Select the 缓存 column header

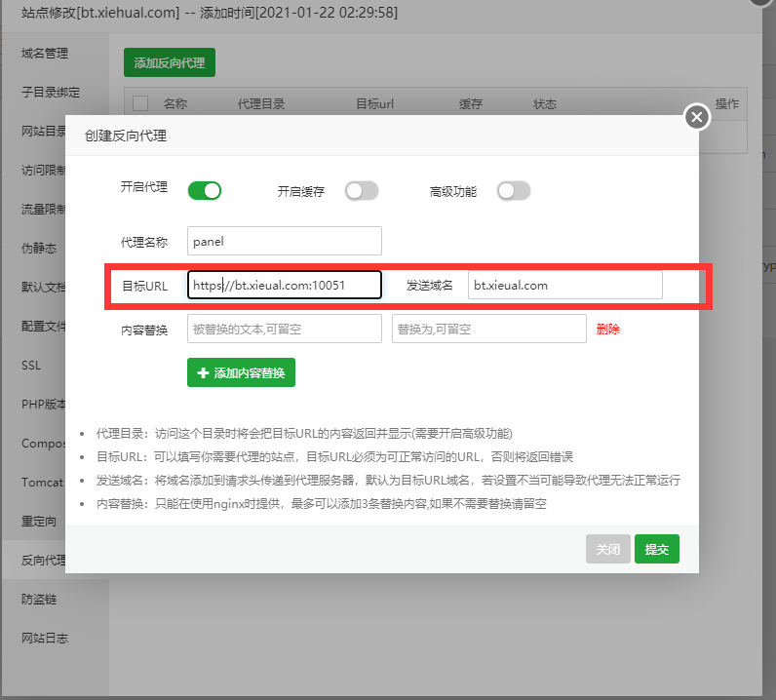point(471,104)
